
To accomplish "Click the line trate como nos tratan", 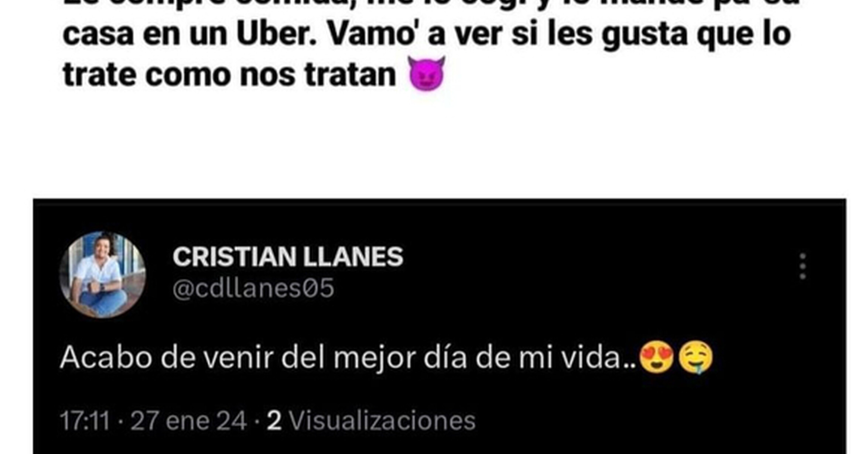I will click(229, 75).
